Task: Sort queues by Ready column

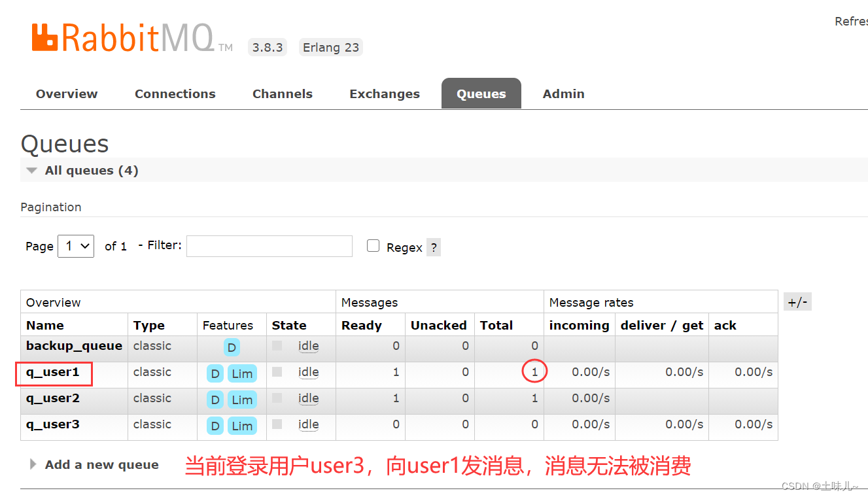Action: 362,325
